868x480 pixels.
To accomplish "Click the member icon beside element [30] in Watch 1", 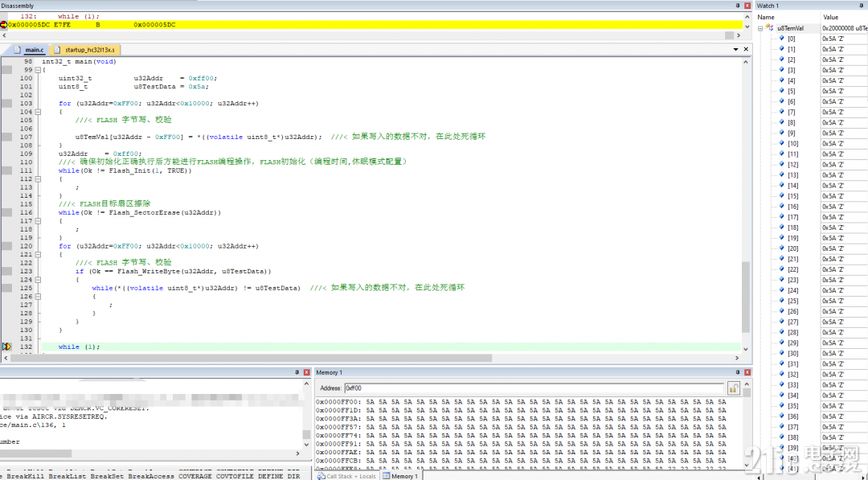I will [x=782, y=353].
